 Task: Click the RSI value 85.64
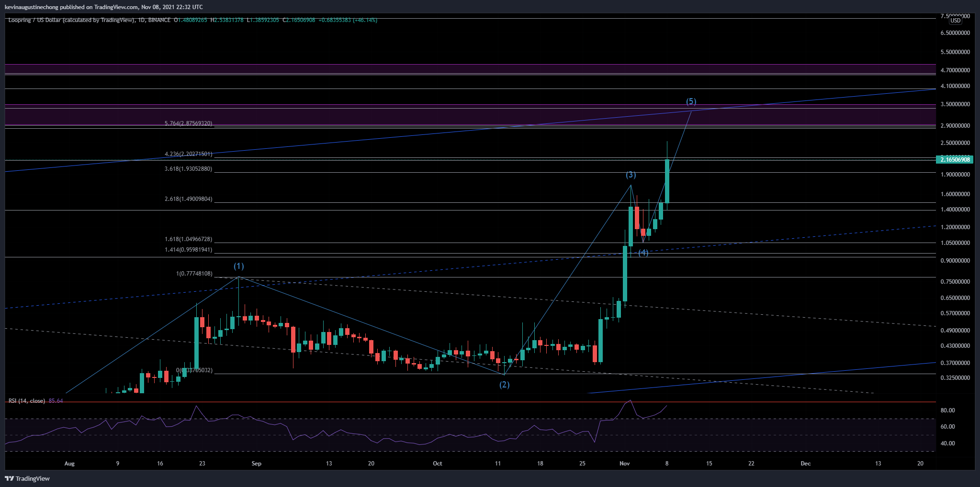[56, 401]
